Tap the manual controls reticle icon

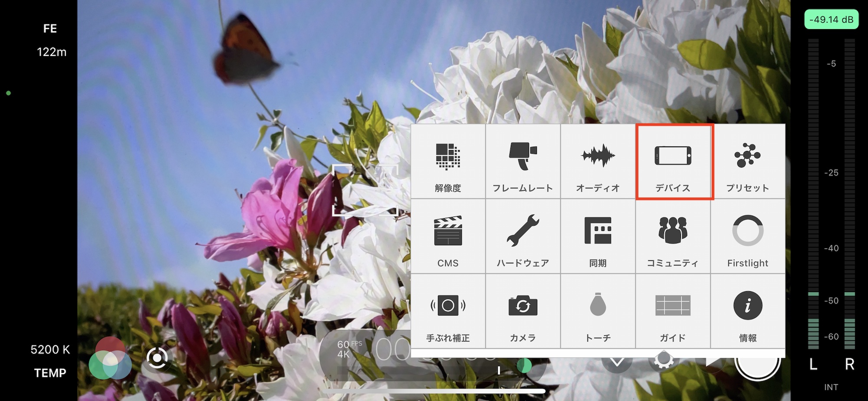[157, 358]
